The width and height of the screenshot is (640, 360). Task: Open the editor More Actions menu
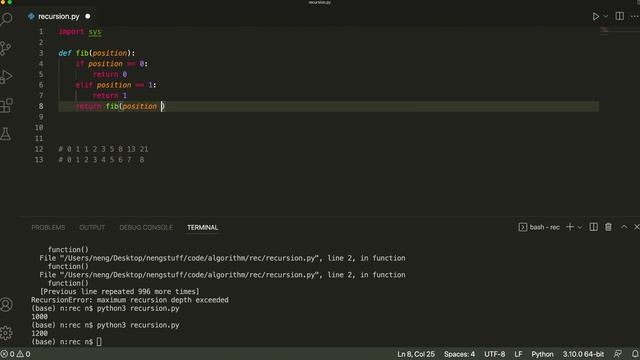(x=635, y=16)
